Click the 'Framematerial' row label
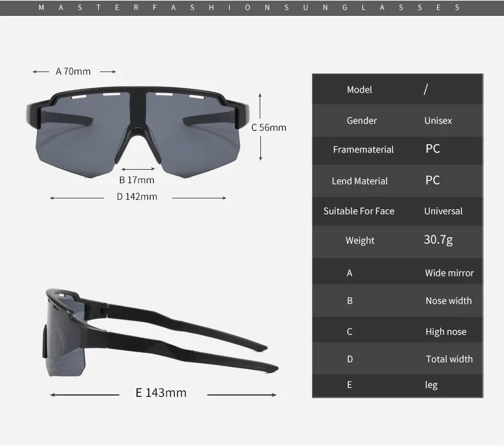Viewport: 504px width, 446px height. coord(363,149)
